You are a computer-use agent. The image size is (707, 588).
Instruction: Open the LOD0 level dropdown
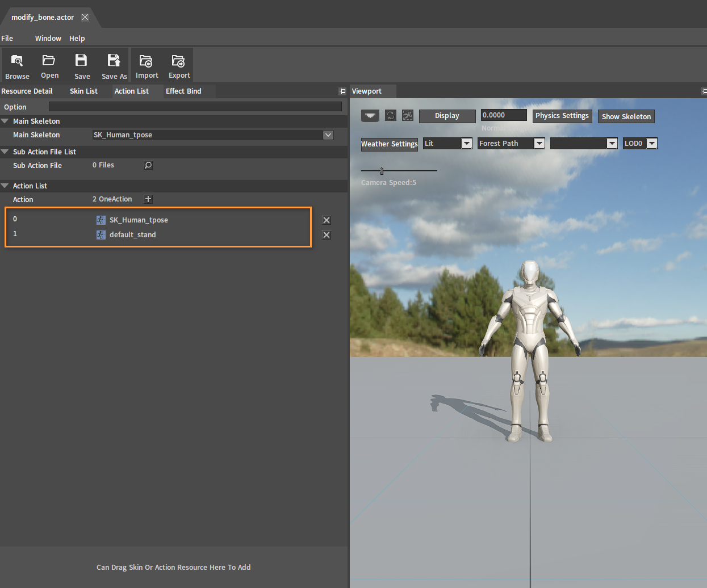click(651, 144)
